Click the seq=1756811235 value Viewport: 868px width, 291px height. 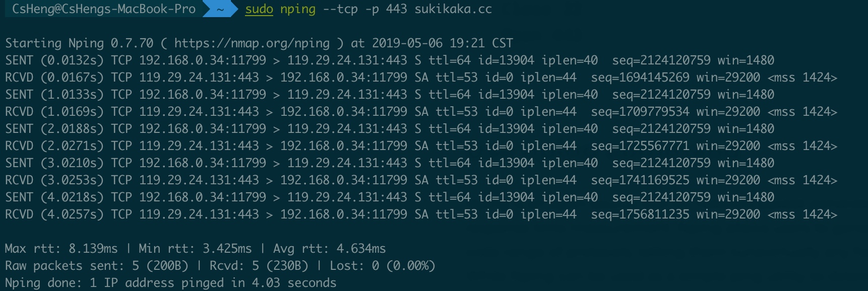pos(640,214)
